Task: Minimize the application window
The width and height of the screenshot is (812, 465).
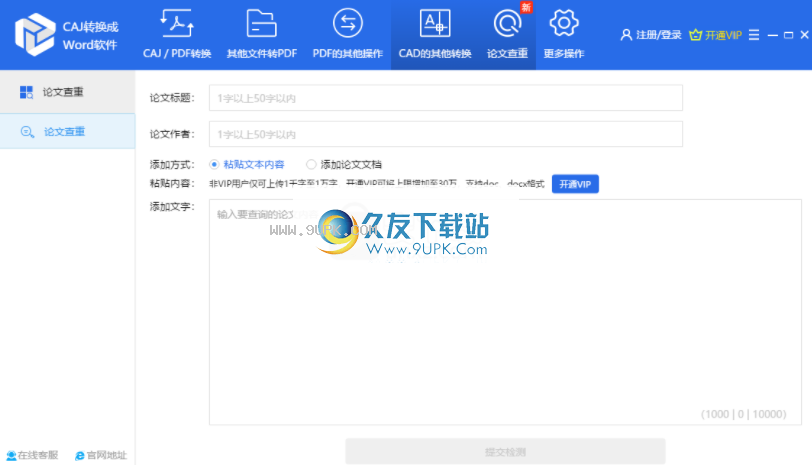Action: (x=773, y=35)
